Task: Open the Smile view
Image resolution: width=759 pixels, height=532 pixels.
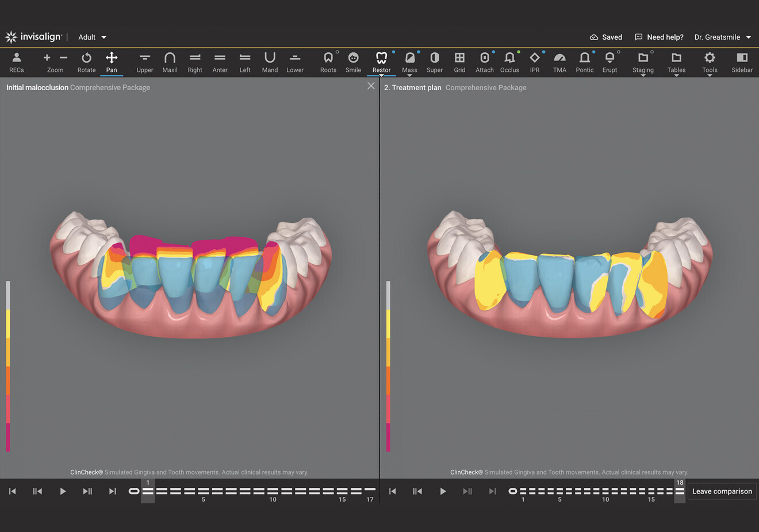Action: [x=353, y=62]
